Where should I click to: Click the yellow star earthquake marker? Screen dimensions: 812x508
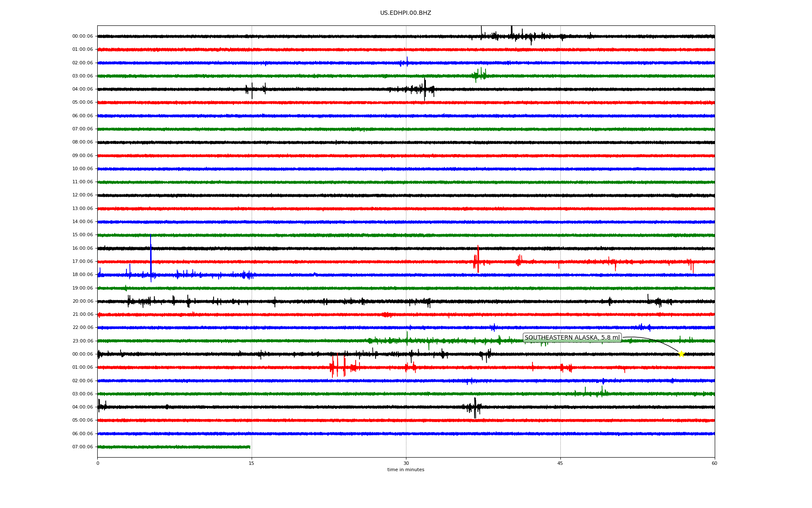coord(681,354)
